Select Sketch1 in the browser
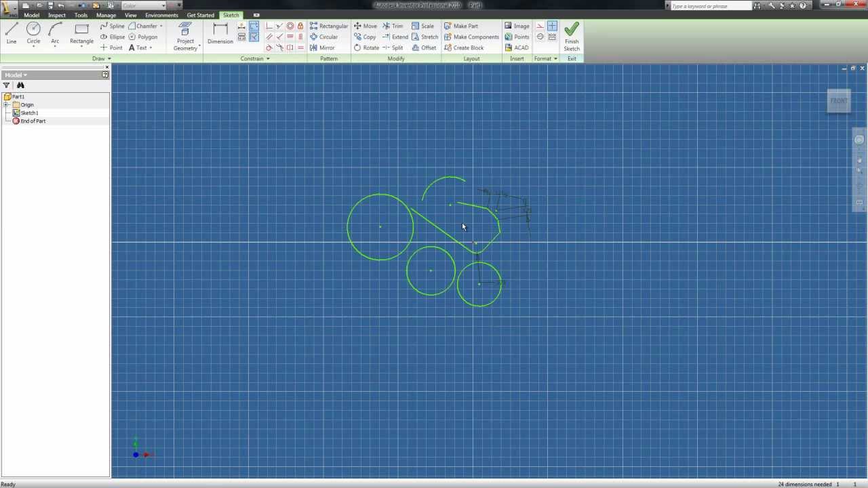Image resolution: width=868 pixels, height=488 pixels. [x=29, y=113]
